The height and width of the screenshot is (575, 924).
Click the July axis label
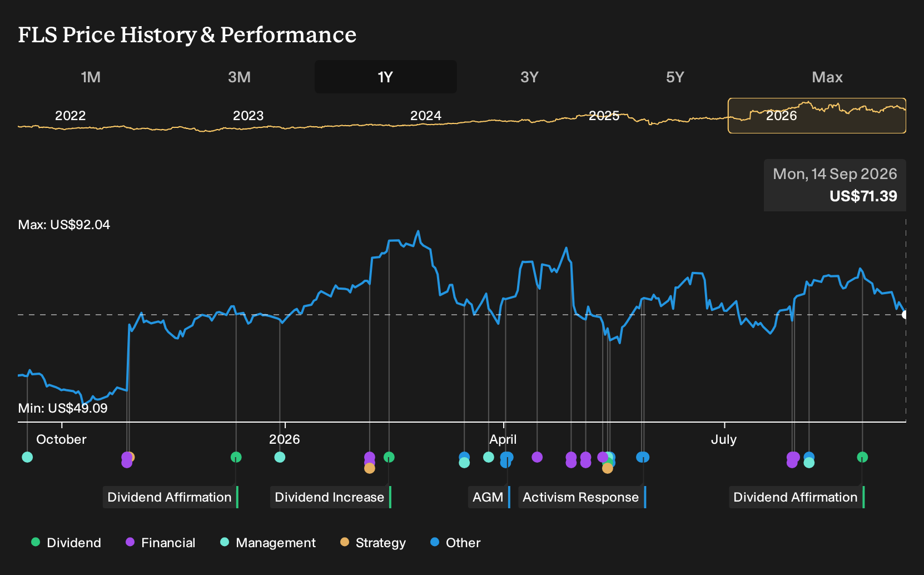724,439
